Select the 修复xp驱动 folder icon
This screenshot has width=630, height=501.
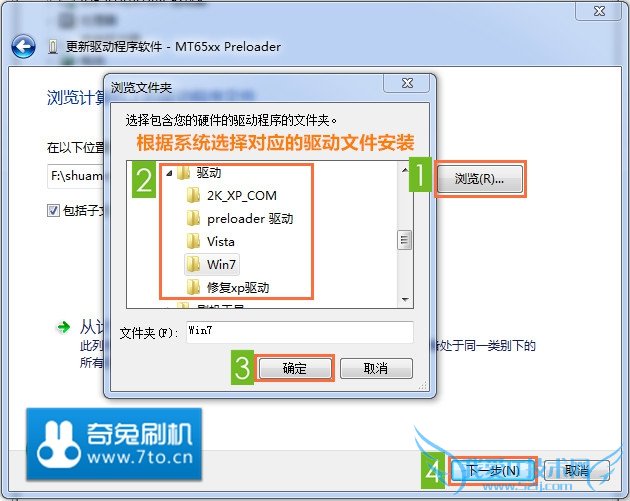click(x=194, y=287)
